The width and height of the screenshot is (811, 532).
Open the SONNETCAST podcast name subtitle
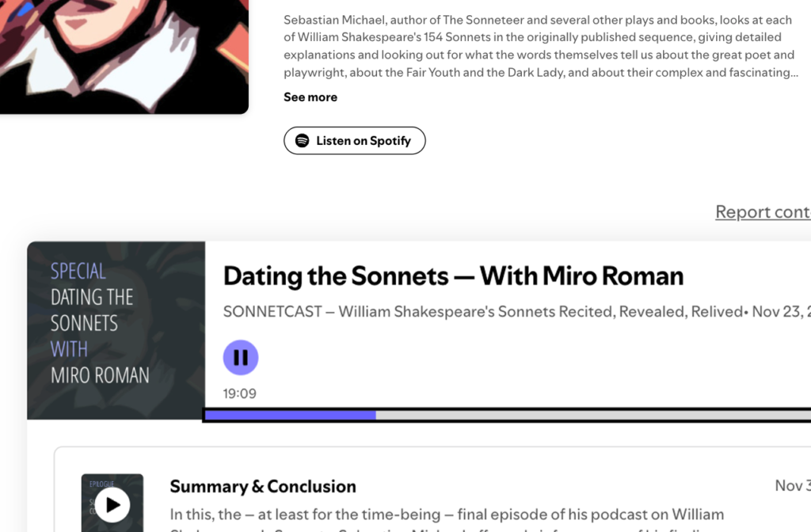(x=483, y=312)
